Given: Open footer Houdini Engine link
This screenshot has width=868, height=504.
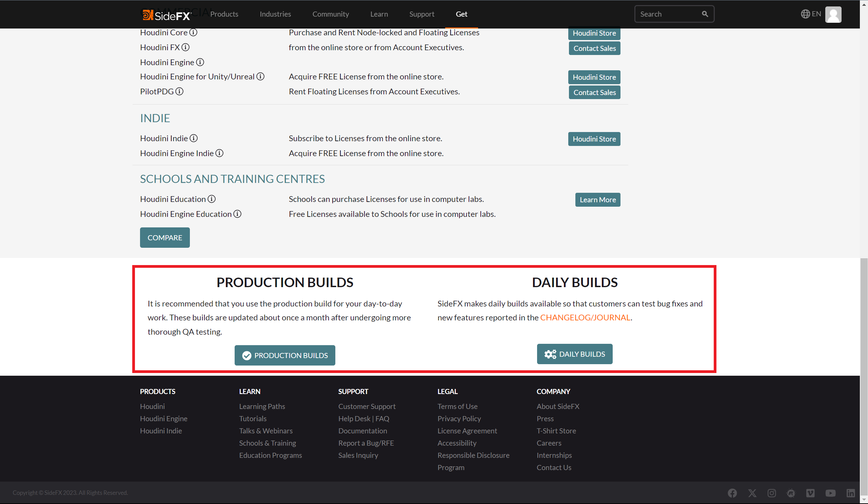Looking at the screenshot, I should point(164,418).
